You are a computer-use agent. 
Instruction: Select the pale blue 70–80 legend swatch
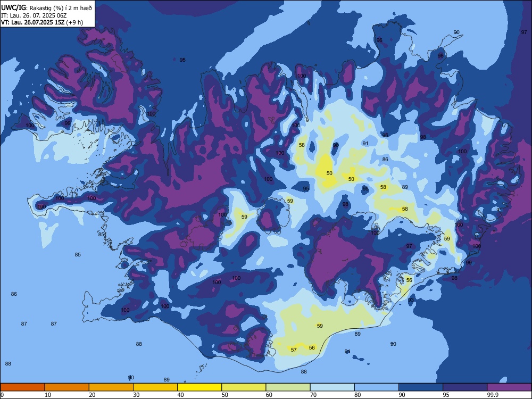click(x=332, y=387)
